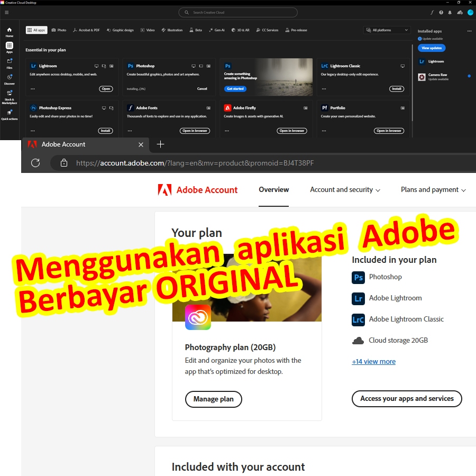Open a new browser tab
Image resolution: width=476 pixels, height=476 pixels.
160,144
